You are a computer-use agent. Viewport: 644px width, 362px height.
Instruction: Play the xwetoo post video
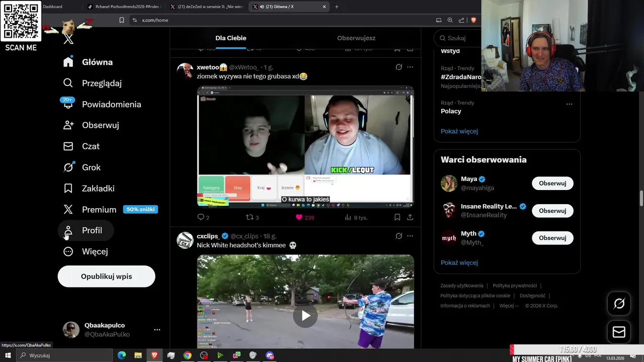coord(305,146)
